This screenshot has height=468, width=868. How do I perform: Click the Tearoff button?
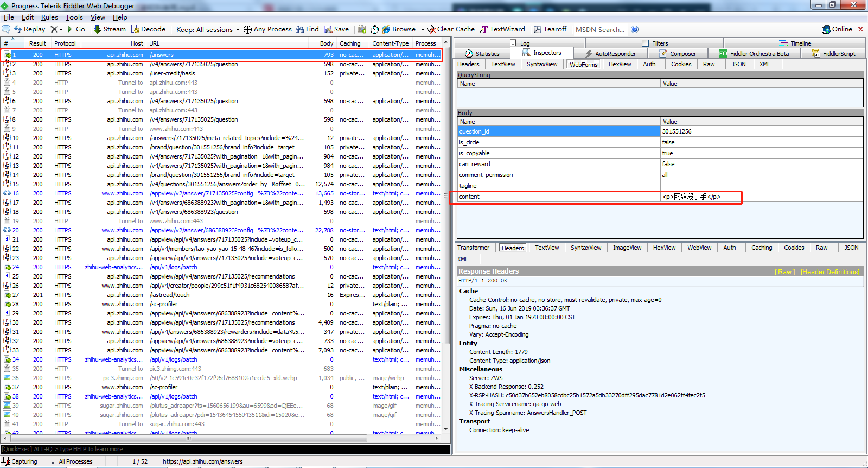[550, 29]
